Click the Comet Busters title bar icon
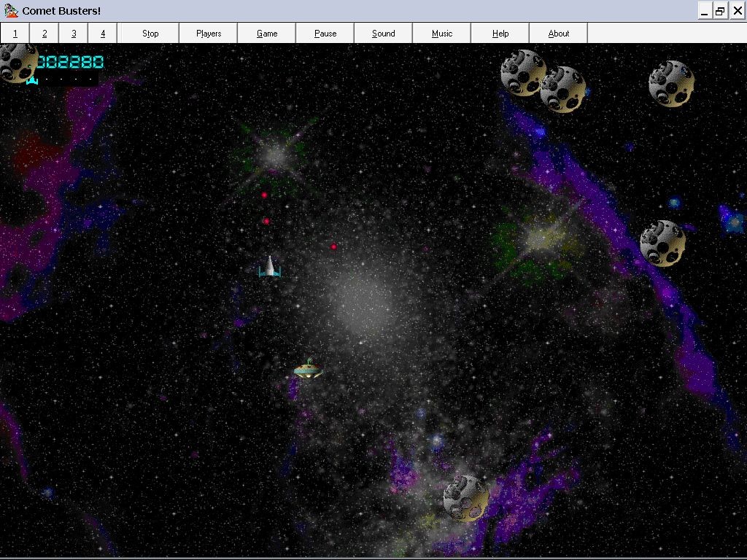Image resolution: width=747 pixels, height=560 pixels. pyautogui.click(x=11, y=10)
